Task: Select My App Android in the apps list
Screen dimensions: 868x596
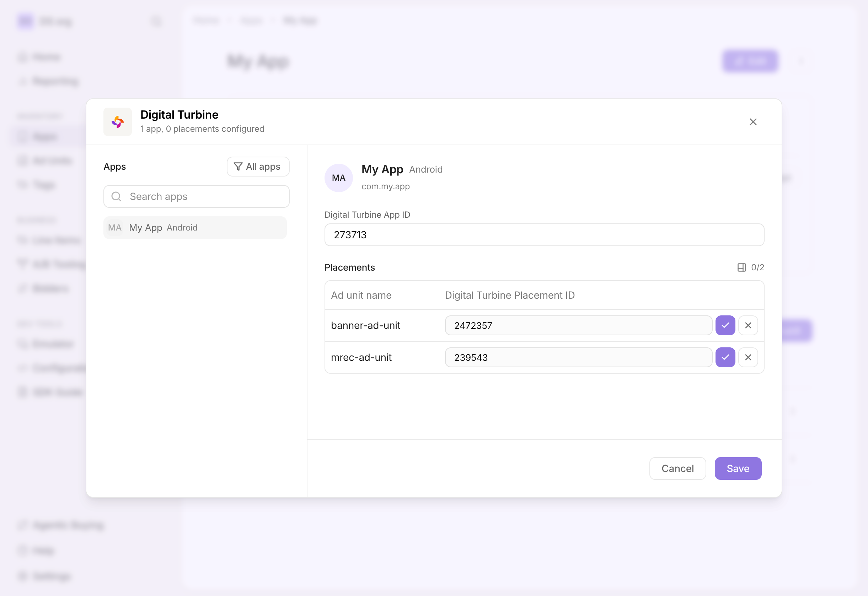Action: point(195,227)
